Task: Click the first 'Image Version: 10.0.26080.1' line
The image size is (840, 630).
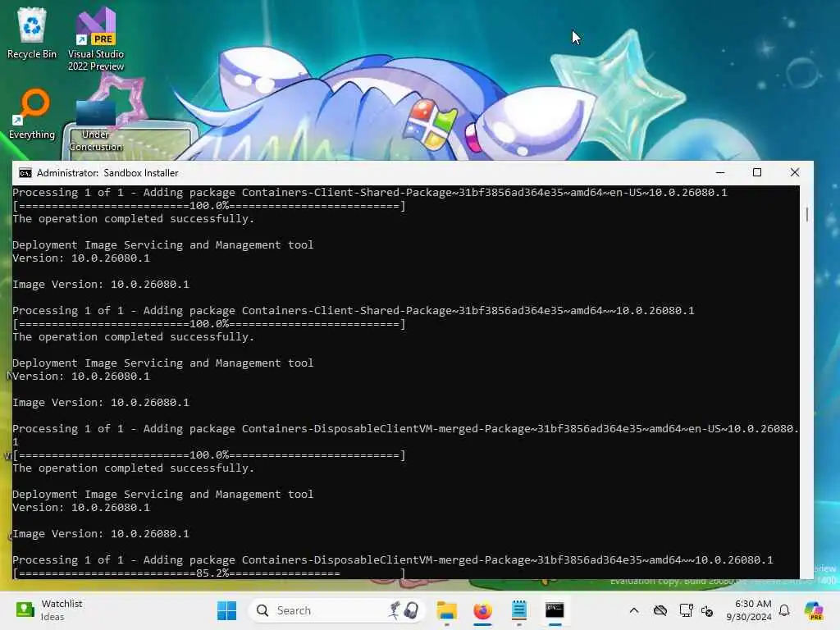Action: pyautogui.click(x=101, y=285)
